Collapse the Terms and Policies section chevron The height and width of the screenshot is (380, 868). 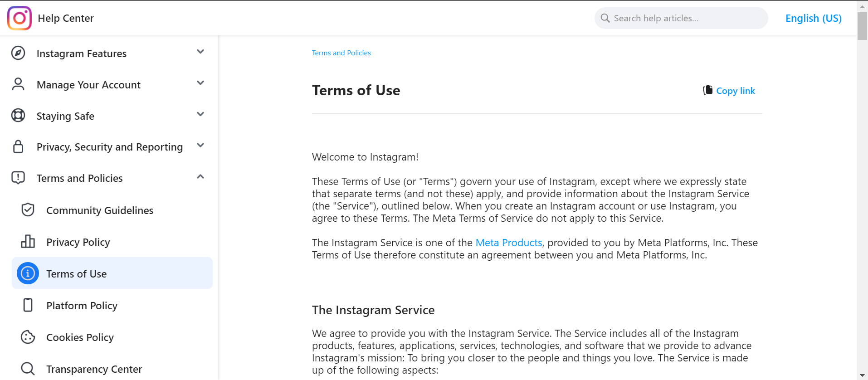(200, 177)
